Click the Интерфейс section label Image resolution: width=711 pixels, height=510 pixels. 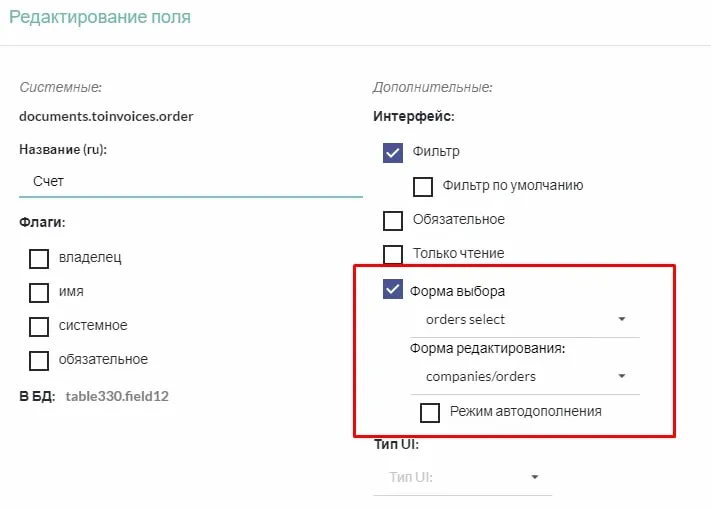(414, 117)
